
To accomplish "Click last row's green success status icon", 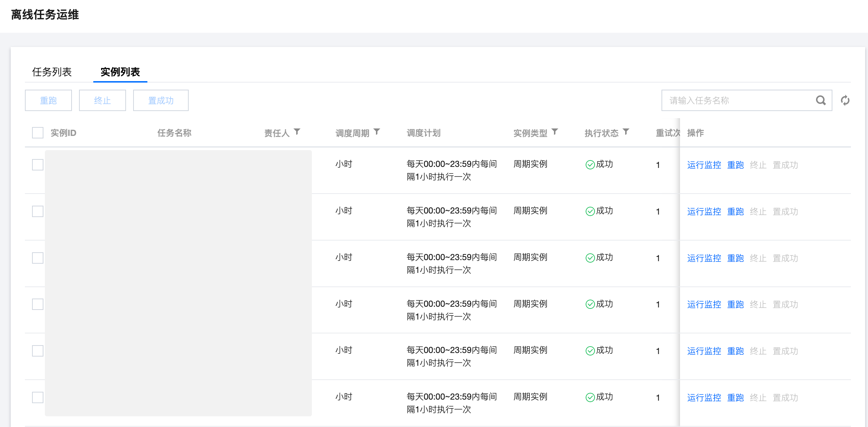I will coord(590,397).
